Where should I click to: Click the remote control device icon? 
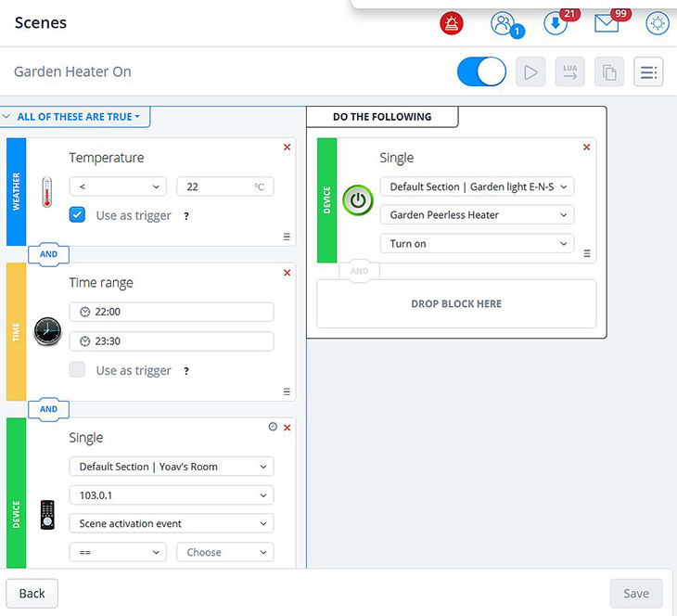[x=47, y=515]
